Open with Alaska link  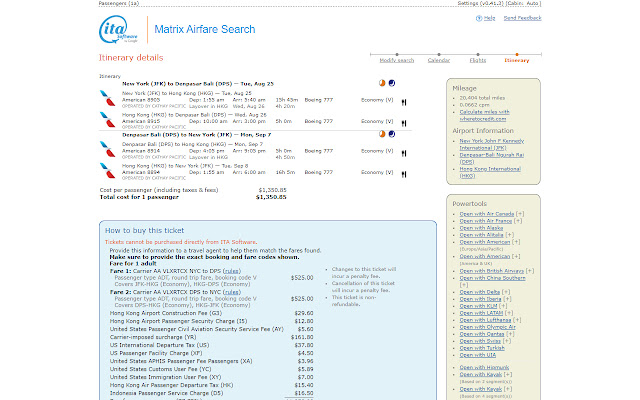(481, 228)
